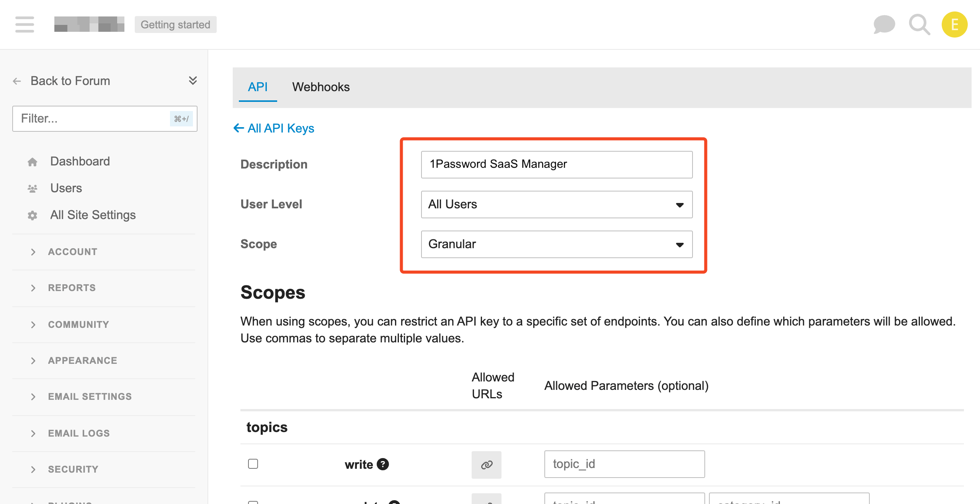This screenshot has height=504, width=980.
Task: Click the Allowed URLs column header
Action: pyautogui.click(x=493, y=386)
